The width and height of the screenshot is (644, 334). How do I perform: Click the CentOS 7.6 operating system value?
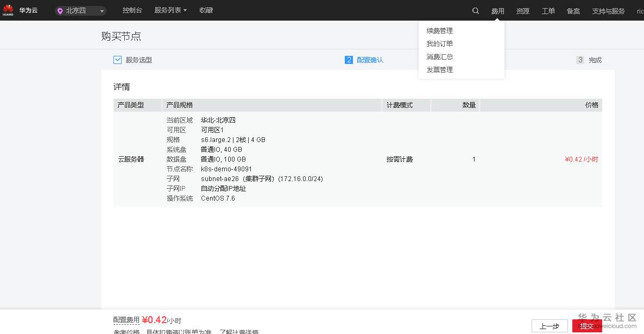[218, 198]
